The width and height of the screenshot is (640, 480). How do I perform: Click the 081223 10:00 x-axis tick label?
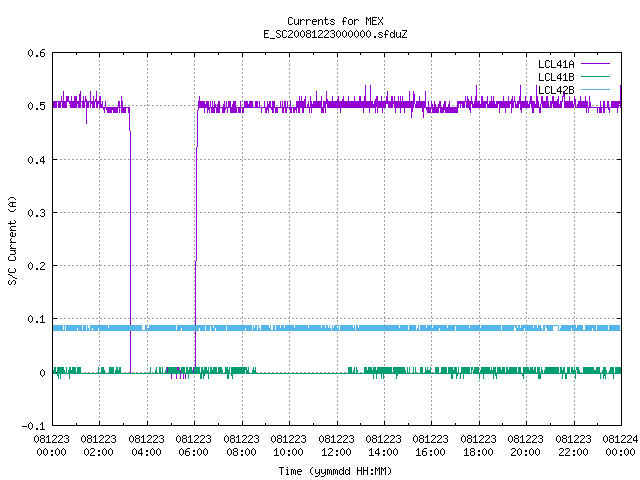click(289, 445)
